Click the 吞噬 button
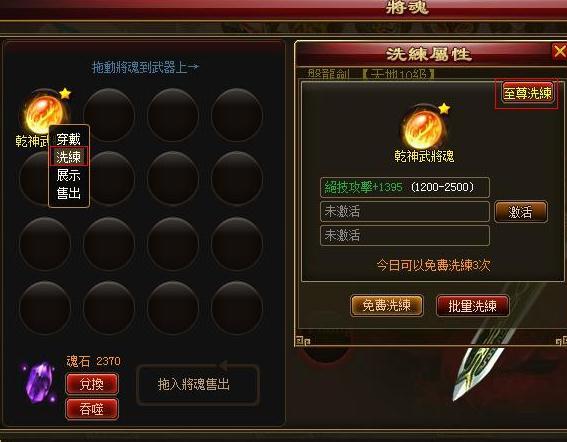 [x=92, y=409]
